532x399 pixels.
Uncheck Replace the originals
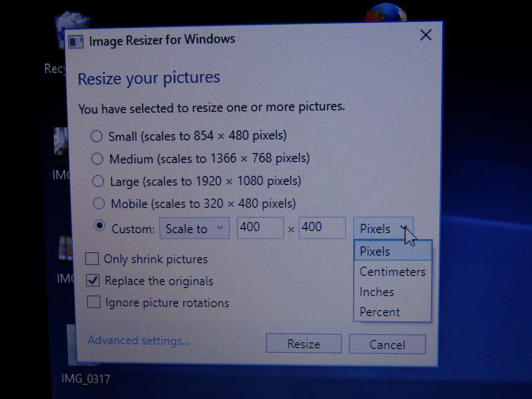[x=93, y=281]
